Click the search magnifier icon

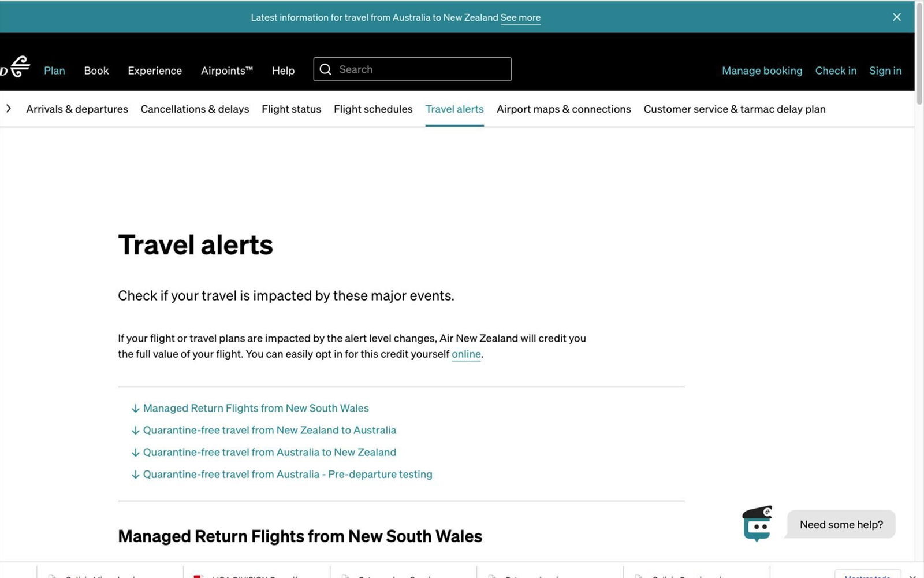(x=326, y=69)
